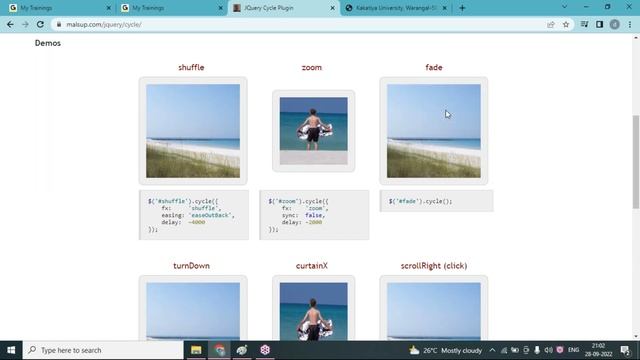Click the scrollRight (click) heading
640x360 pixels.
[434, 266]
